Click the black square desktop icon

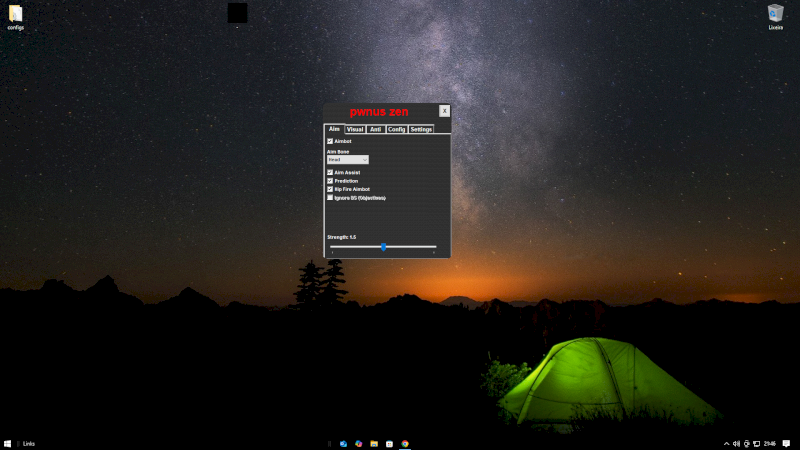(x=237, y=13)
